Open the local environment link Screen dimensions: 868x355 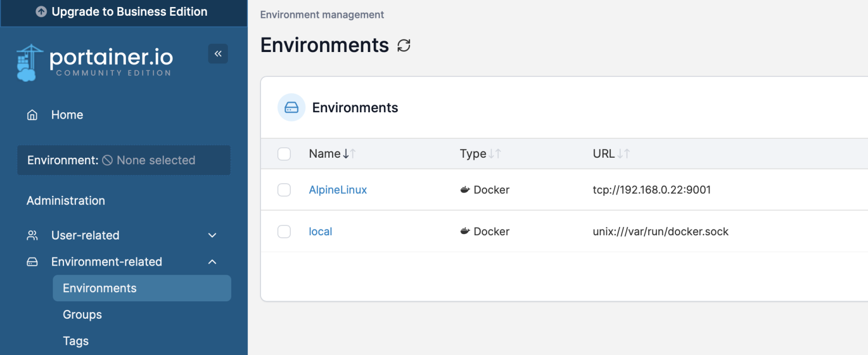coord(320,231)
